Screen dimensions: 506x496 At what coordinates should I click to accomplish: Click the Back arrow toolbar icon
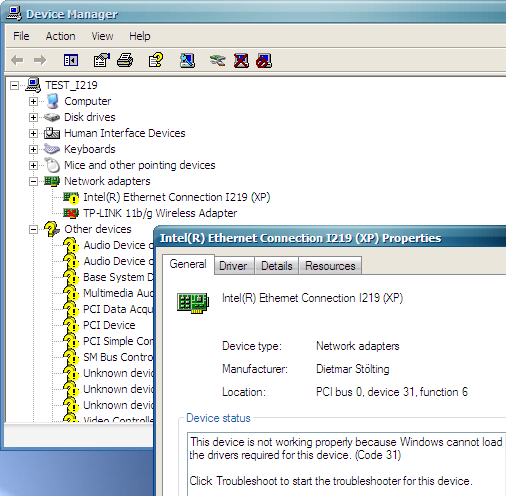[17, 61]
